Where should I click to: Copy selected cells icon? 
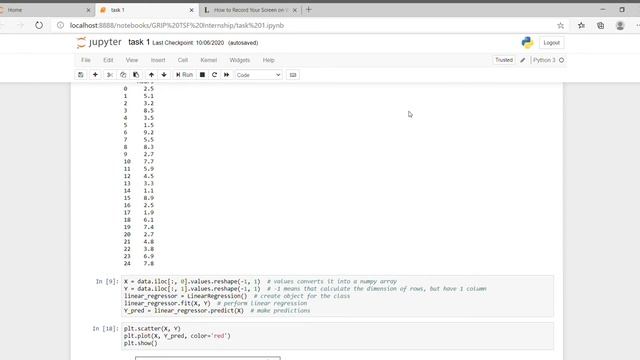tap(123, 75)
